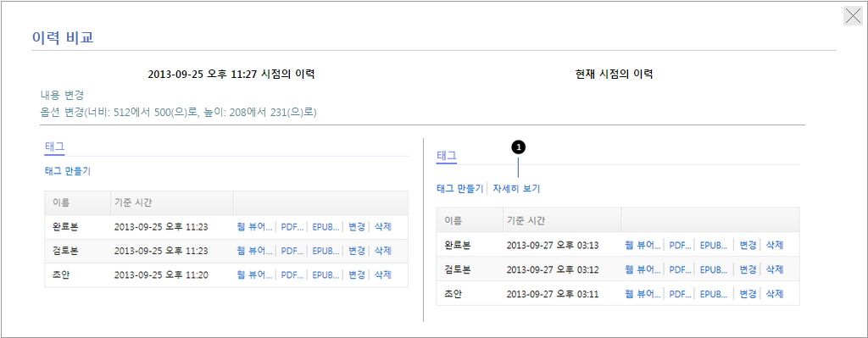The width and height of the screenshot is (868, 338).
Task: Open 웹 뷰어 for right 검토본 row
Action: pos(643,269)
